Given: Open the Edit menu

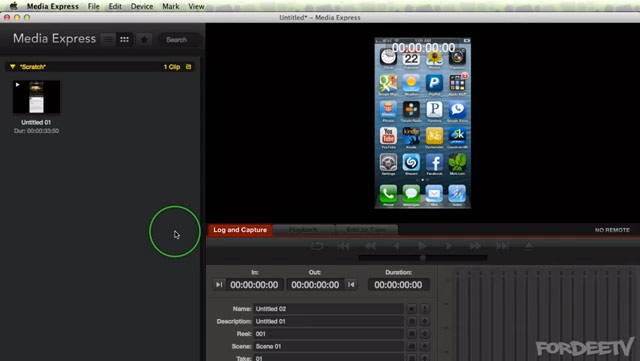Looking at the screenshot, I should click(x=115, y=6).
